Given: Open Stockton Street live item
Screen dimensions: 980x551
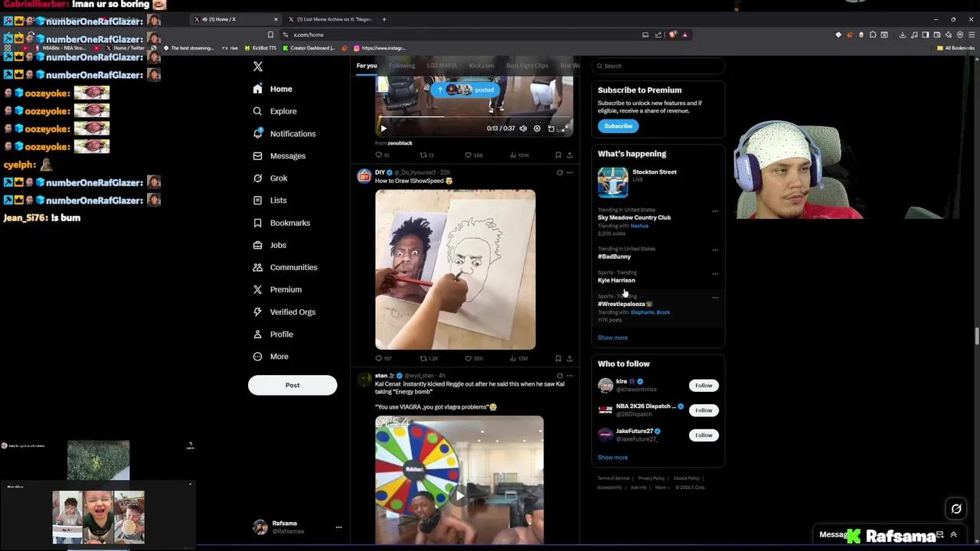Looking at the screenshot, I should (x=658, y=183).
